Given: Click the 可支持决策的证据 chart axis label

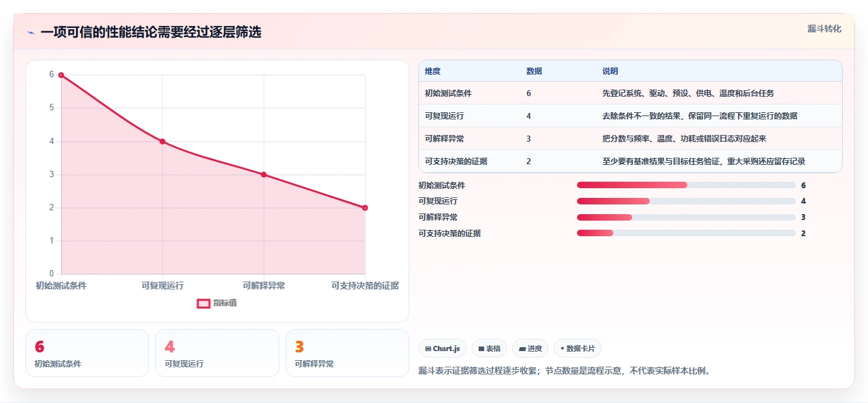Looking at the screenshot, I should [365, 286].
